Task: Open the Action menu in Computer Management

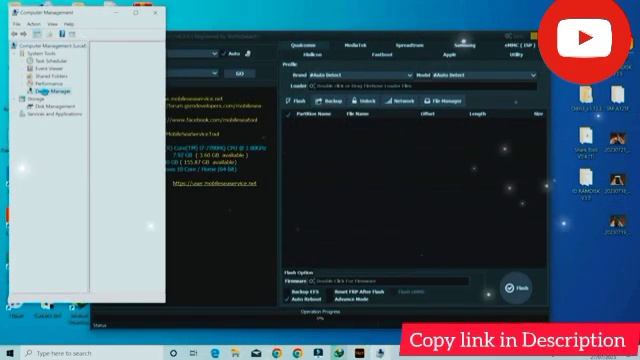Action: coord(34,24)
